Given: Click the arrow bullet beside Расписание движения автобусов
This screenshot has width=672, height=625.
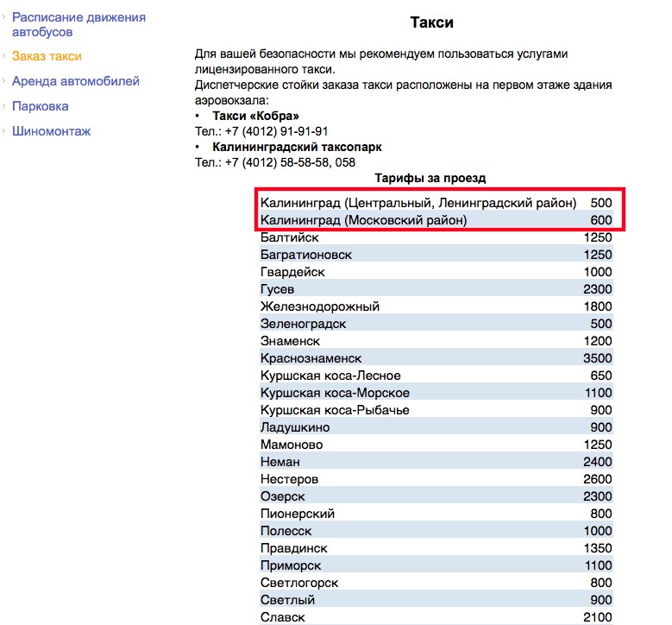Looking at the screenshot, I should point(4,17).
